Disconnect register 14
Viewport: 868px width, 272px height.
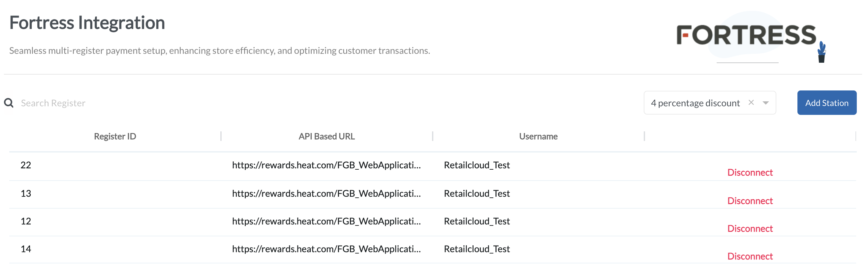click(x=750, y=256)
